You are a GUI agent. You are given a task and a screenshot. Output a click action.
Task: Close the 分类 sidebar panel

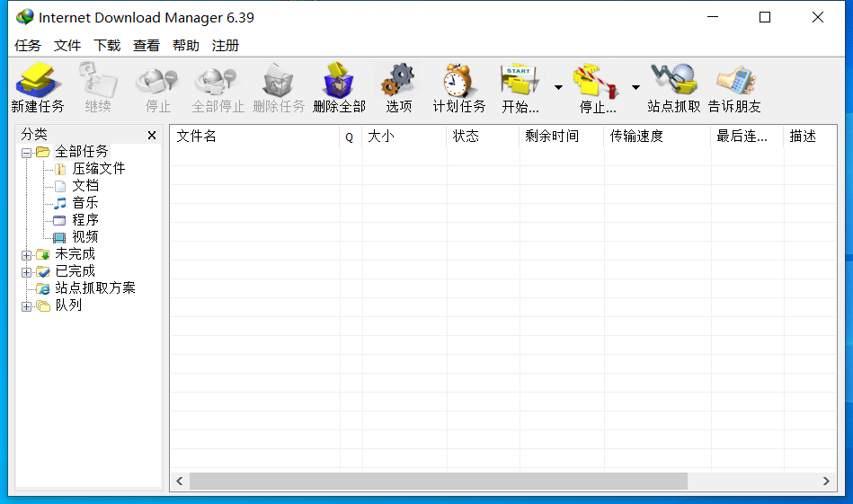point(152,136)
